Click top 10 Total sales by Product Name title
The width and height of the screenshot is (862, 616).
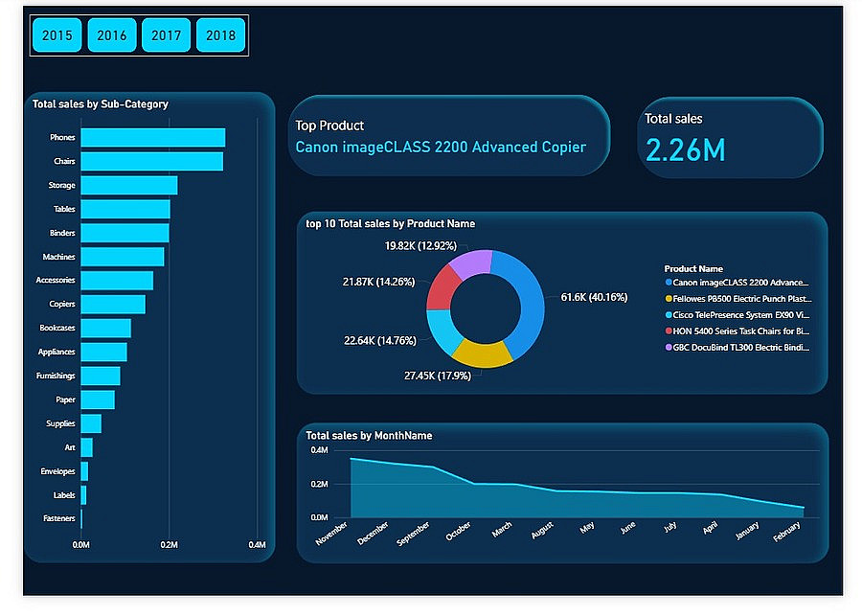click(391, 224)
